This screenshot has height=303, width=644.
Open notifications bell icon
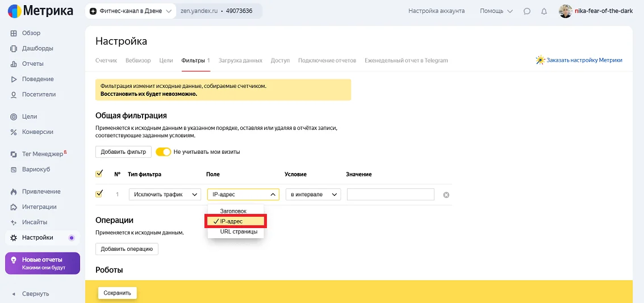point(544,11)
